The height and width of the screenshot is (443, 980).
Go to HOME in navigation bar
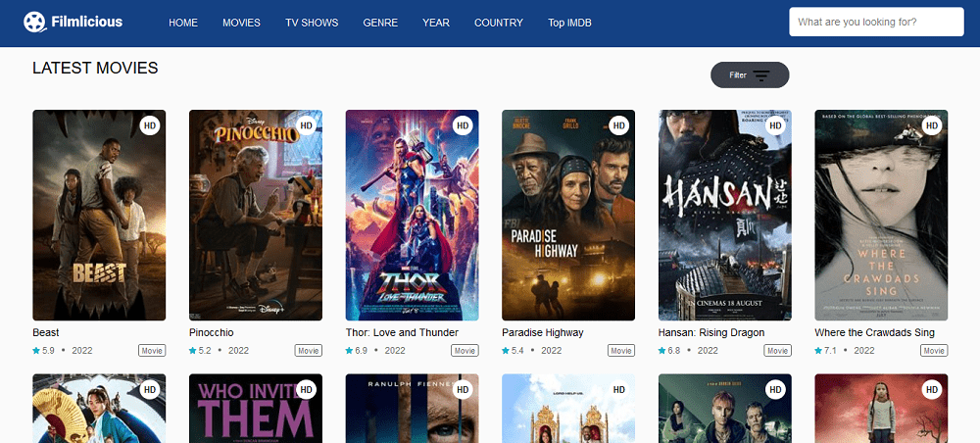(183, 23)
